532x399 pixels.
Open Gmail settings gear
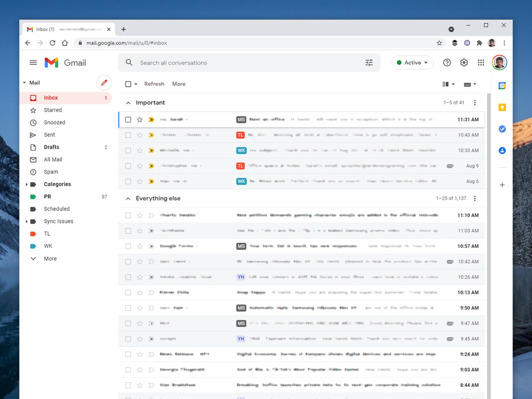pos(464,62)
